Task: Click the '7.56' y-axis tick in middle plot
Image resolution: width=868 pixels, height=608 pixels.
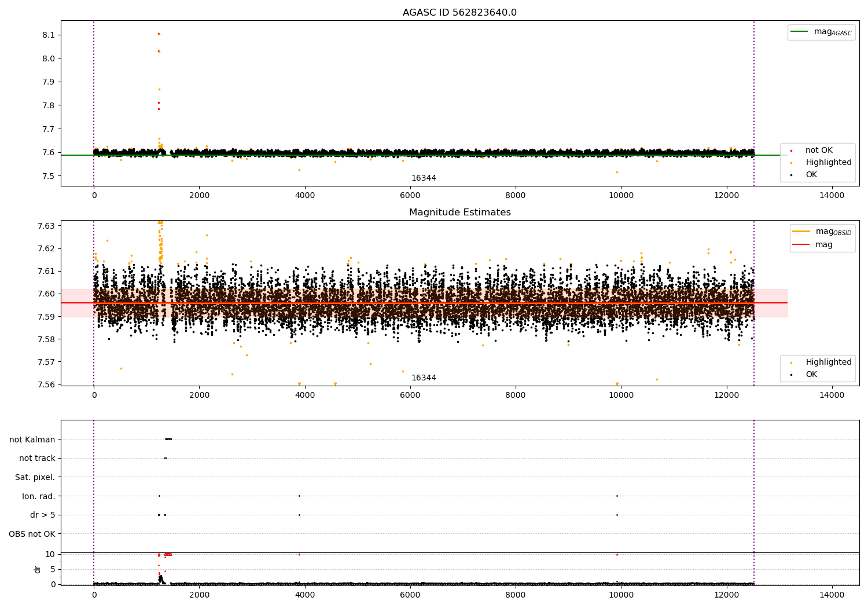Action: [46, 384]
